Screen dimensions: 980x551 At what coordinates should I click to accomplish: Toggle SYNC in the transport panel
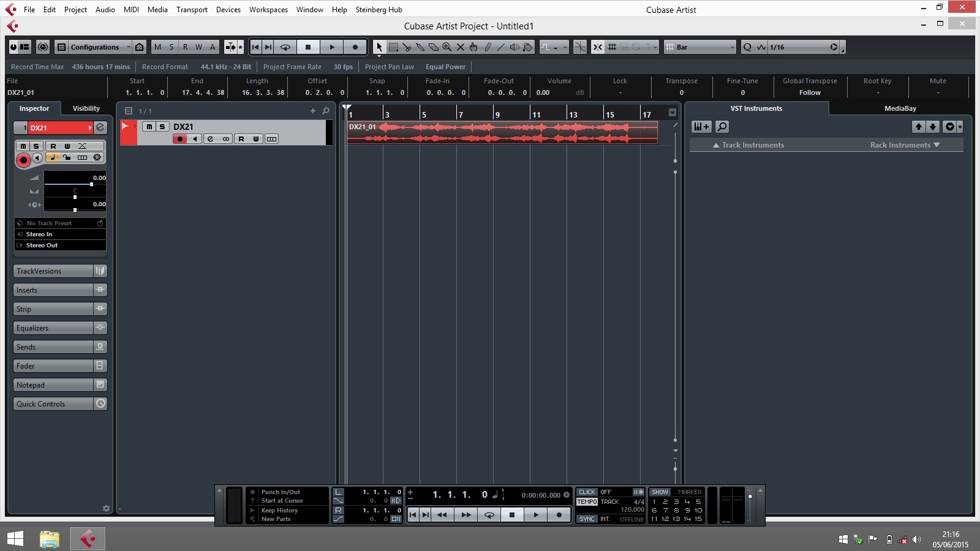click(x=587, y=519)
